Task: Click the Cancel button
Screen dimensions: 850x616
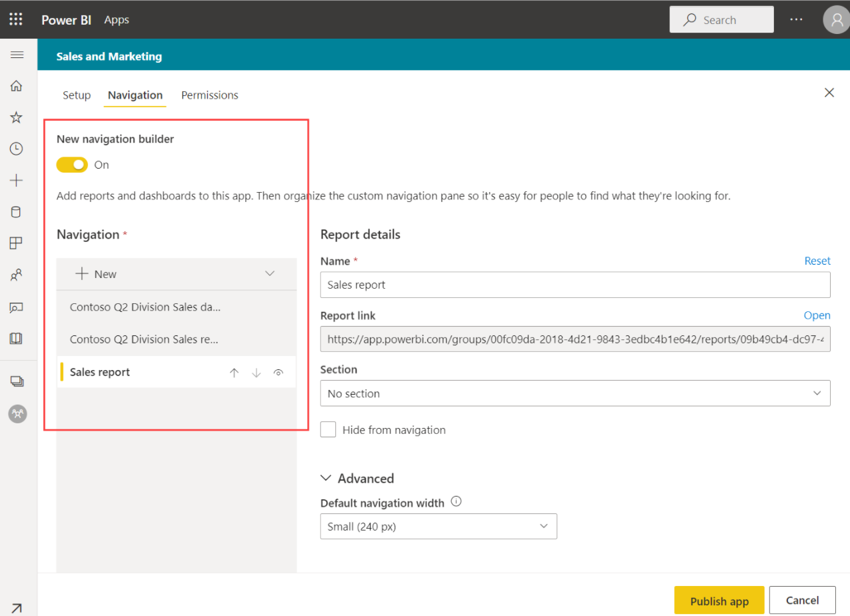Action: click(x=803, y=601)
